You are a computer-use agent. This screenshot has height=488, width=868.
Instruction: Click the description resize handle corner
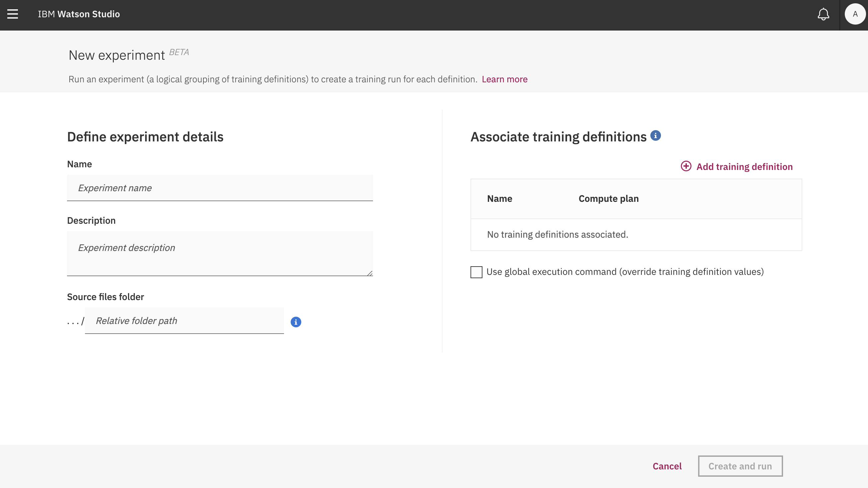[x=370, y=273]
